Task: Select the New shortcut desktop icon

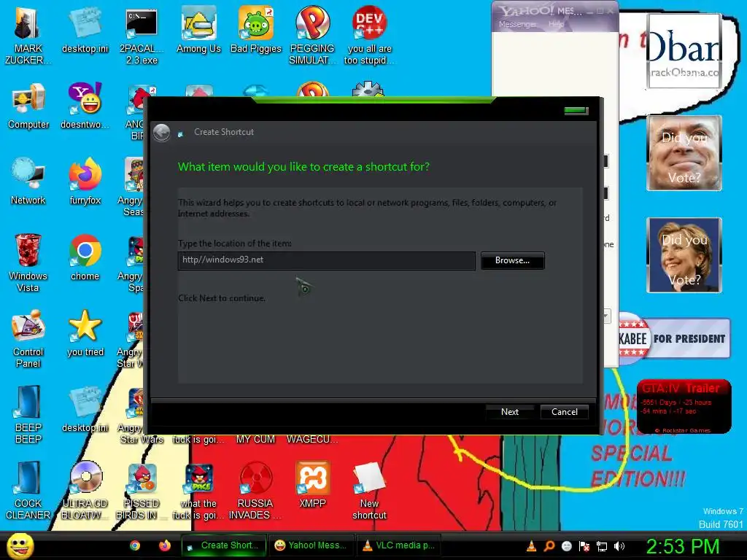Action: click(369, 490)
